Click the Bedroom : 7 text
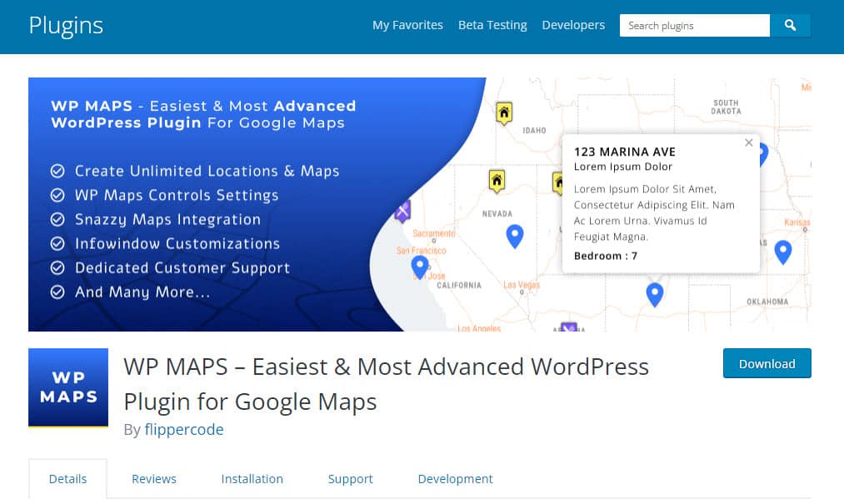The height and width of the screenshot is (504, 844). point(606,256)
